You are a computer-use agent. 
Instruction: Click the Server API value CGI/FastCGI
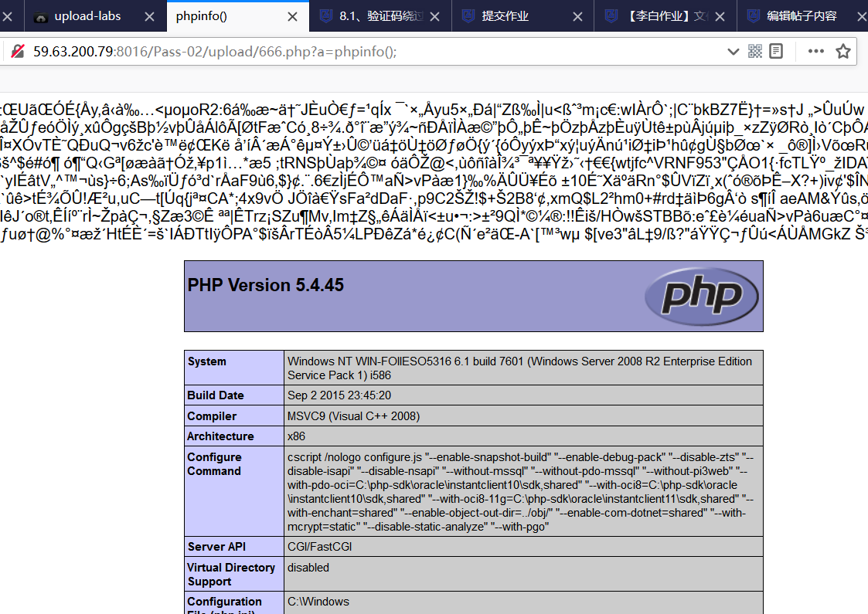coord(319,547)
